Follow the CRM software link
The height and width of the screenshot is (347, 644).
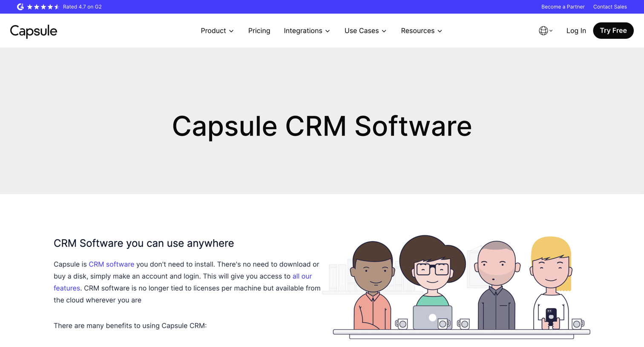point(111,264)
